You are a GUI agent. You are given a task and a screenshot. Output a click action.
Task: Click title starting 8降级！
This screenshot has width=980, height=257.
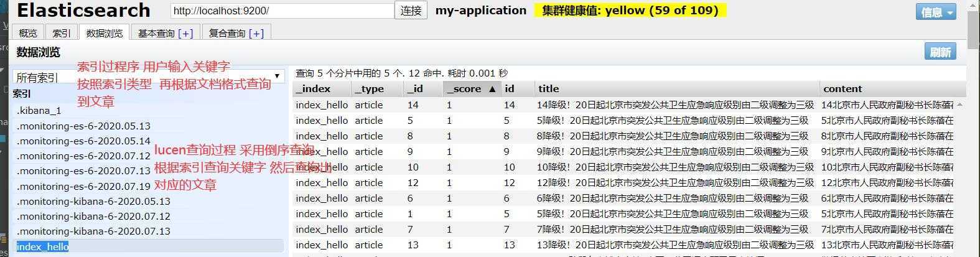pos(673,136)
